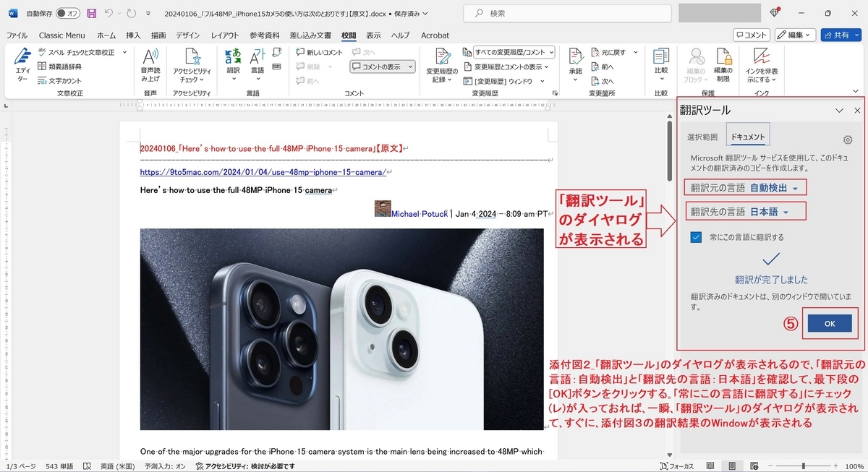Click Reject (元に戻す) change

608,52
